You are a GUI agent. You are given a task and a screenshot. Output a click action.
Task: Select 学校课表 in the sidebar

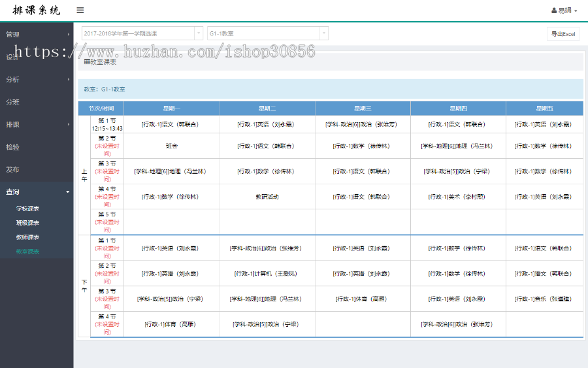27,209
